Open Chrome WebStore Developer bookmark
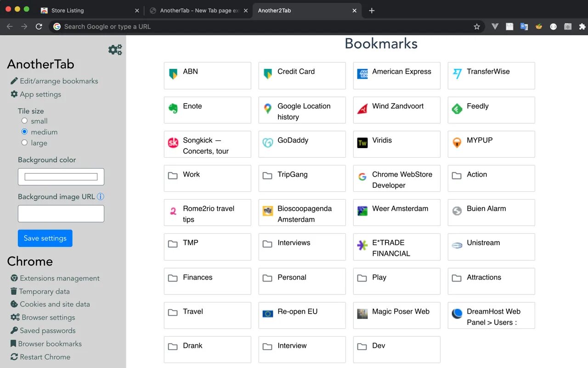The width and height of the screenshot is (588, 368). click(397, 178)
